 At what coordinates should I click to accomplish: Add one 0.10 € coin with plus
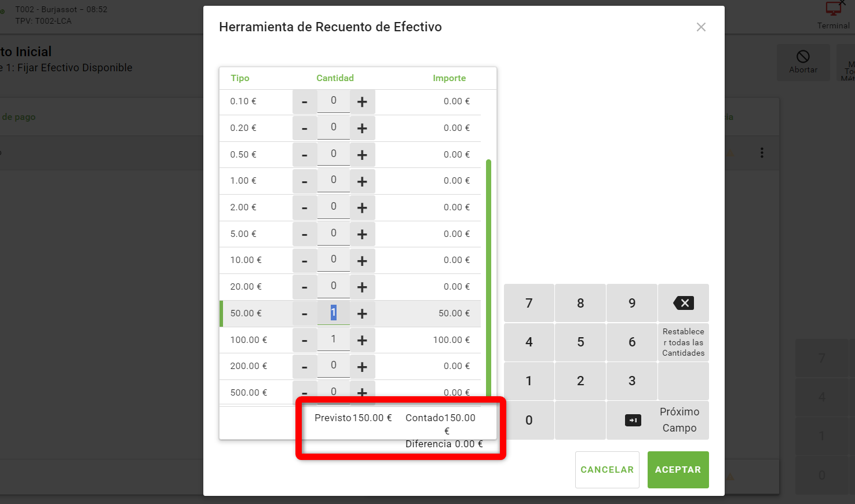click(362, 102)
